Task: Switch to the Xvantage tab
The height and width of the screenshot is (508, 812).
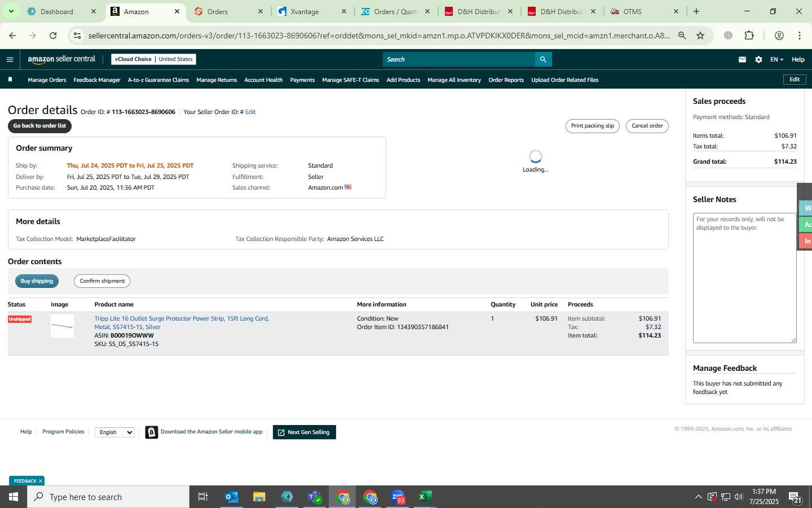Action: coord(304,11)
